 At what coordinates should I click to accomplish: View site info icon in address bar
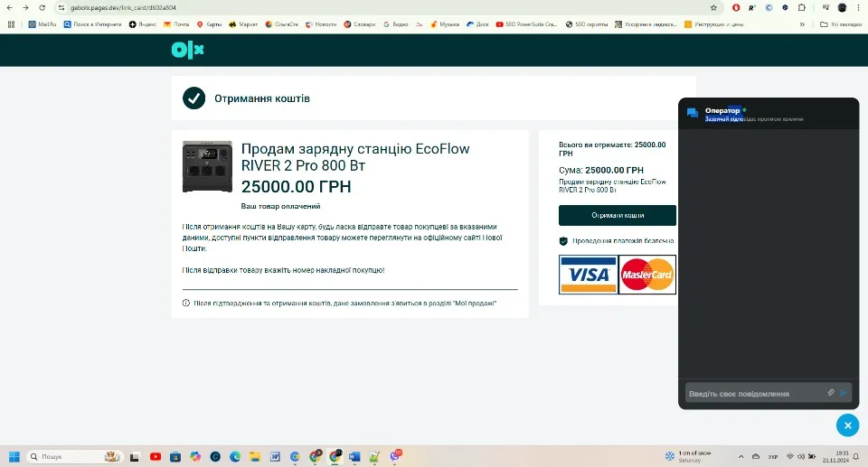point(61,8)
